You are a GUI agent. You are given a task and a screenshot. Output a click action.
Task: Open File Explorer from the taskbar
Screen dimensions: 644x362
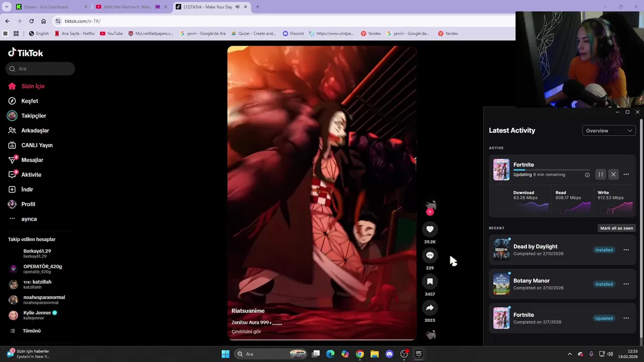tap(374, 354)
